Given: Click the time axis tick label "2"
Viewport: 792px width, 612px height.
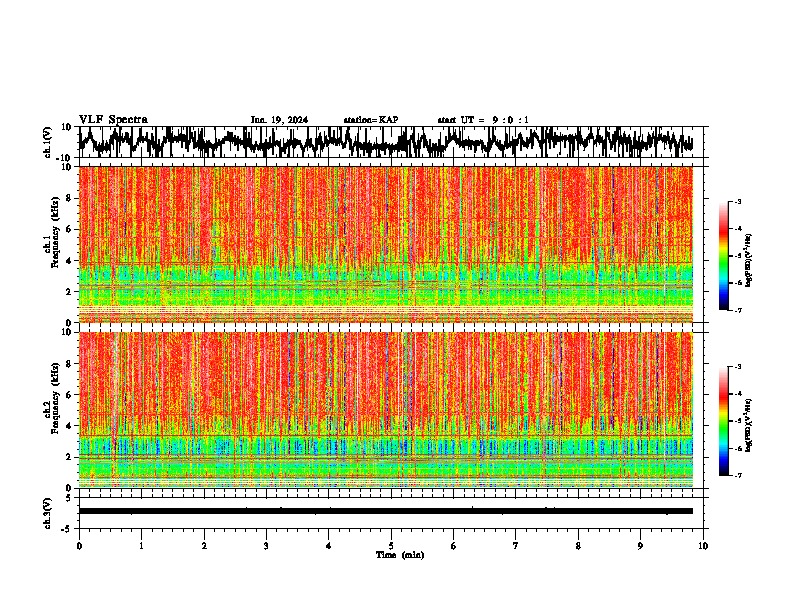Looking at the screenshot, I should [204, 546].
